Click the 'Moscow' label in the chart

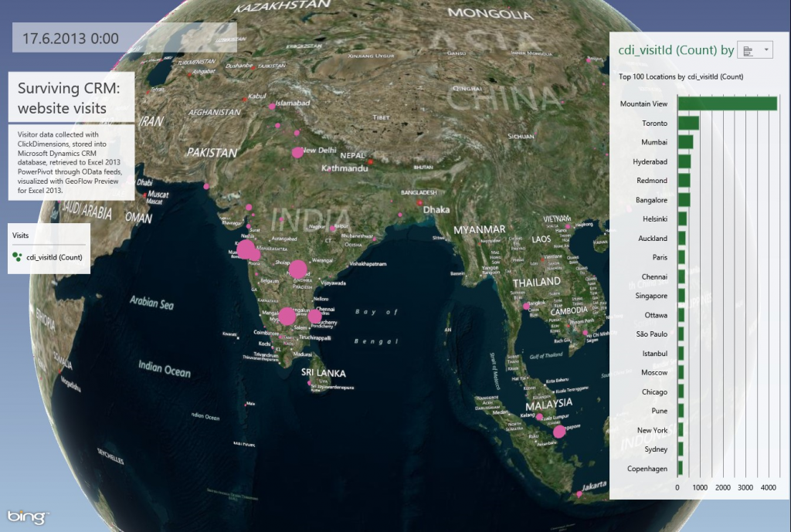(x=654, y=373)
